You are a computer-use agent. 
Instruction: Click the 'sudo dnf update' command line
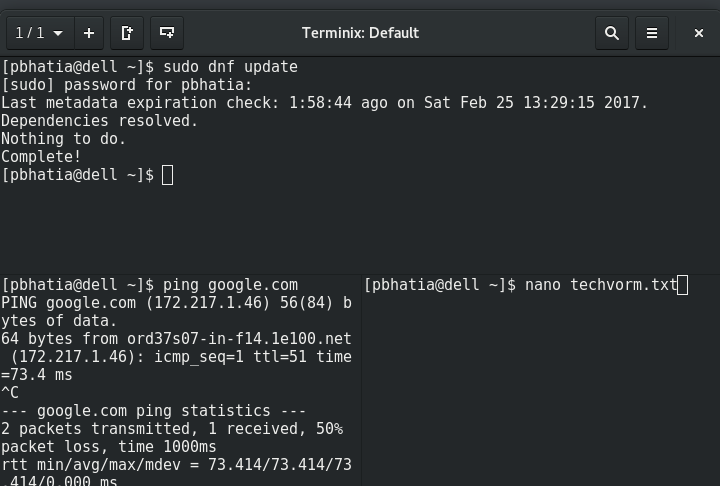[150, 67]
